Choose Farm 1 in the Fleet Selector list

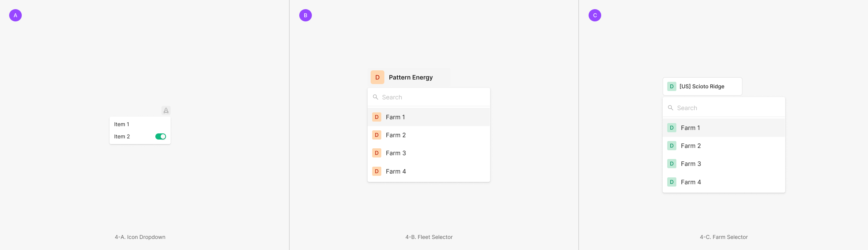pyautogui.click(x=395, y=117)
